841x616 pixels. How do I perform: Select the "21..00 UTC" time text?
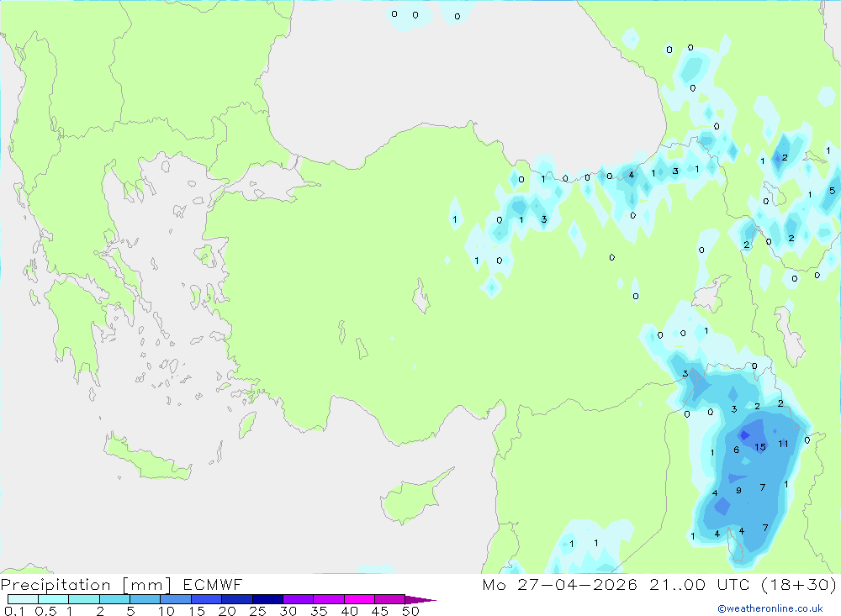(x=699, y=584)
